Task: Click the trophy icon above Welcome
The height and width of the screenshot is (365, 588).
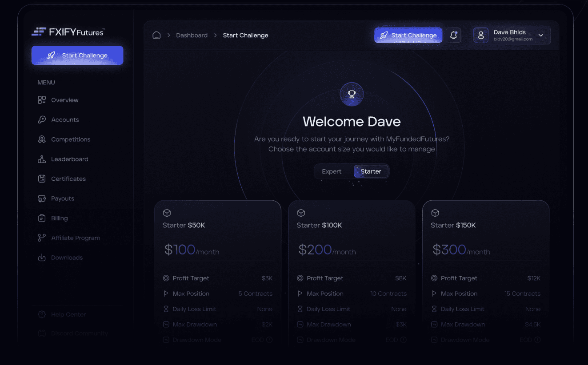Action: coord(352,94)
